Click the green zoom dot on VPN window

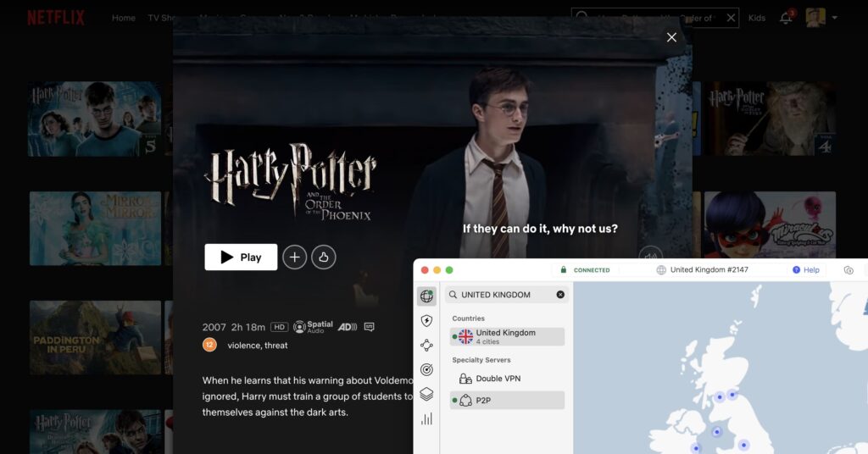click(x=449, y=270)
